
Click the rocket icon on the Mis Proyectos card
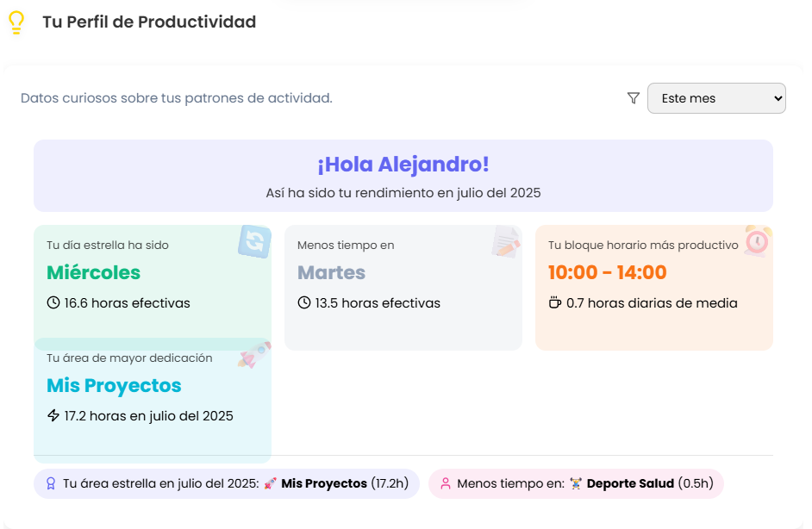(254, 355)
